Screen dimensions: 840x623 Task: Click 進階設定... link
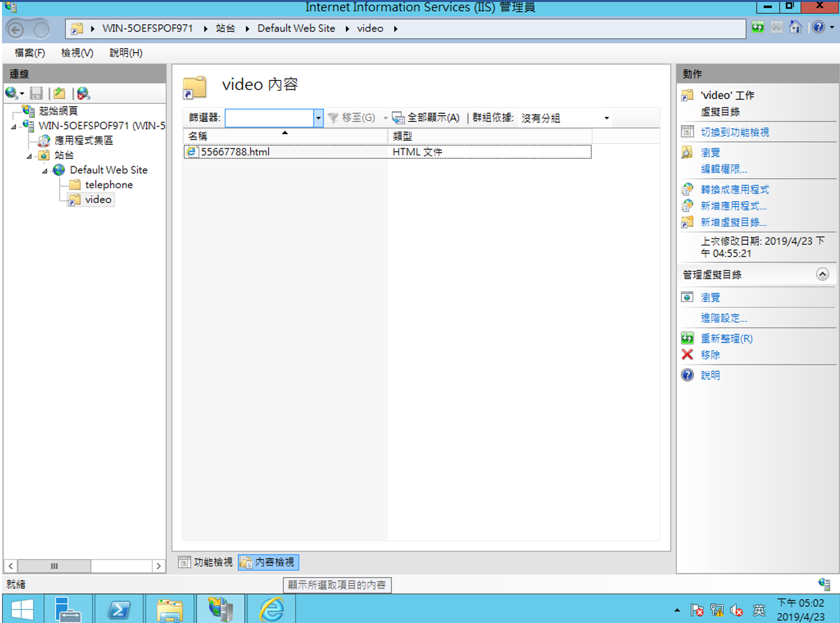click(724, 318)
